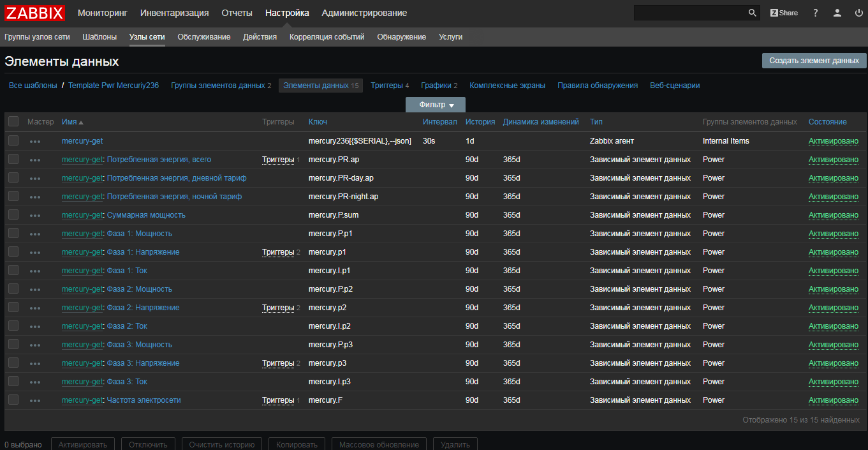Viewport: 868px width, 450px height.
Task: Check the select-all checkbox in table header
Action: (13, 121)
